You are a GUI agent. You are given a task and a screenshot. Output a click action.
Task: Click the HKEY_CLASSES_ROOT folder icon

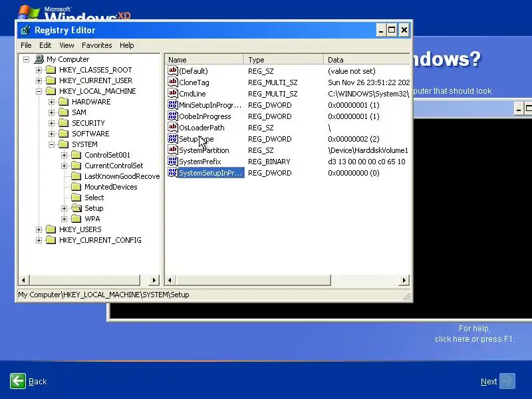point(51,70)
